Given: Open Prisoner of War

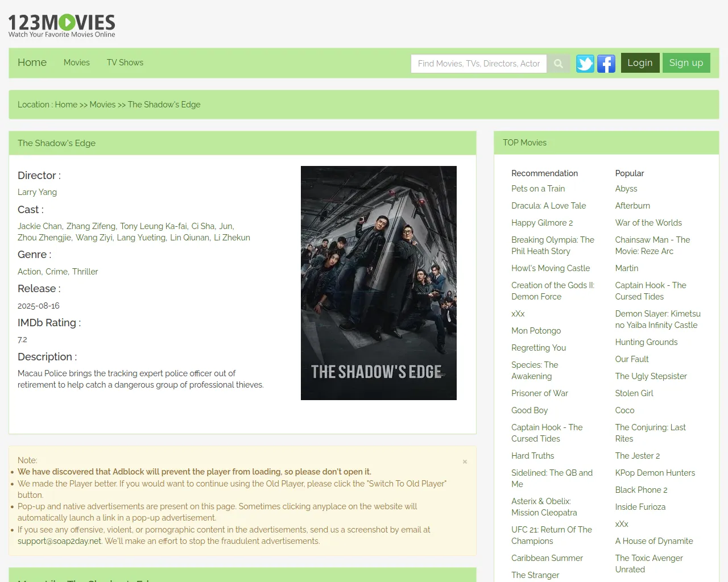Looking at the screenshot, I should click(x=540, y=393).
